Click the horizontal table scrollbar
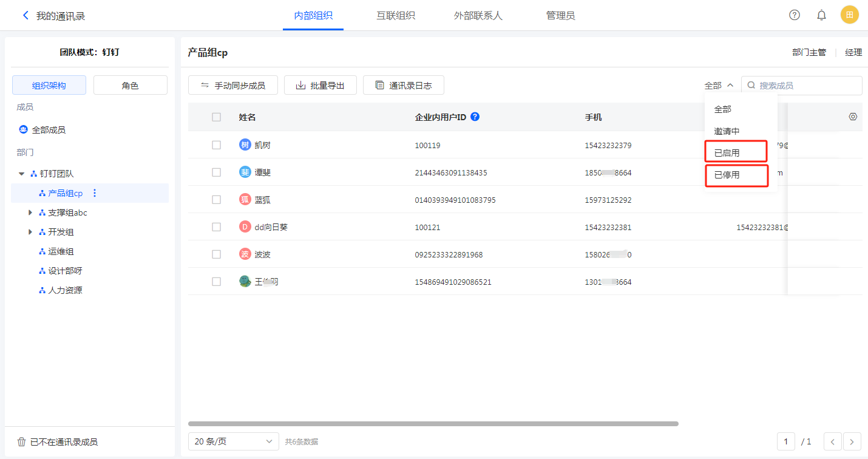 pyautogui.click(x=433, y=424)
